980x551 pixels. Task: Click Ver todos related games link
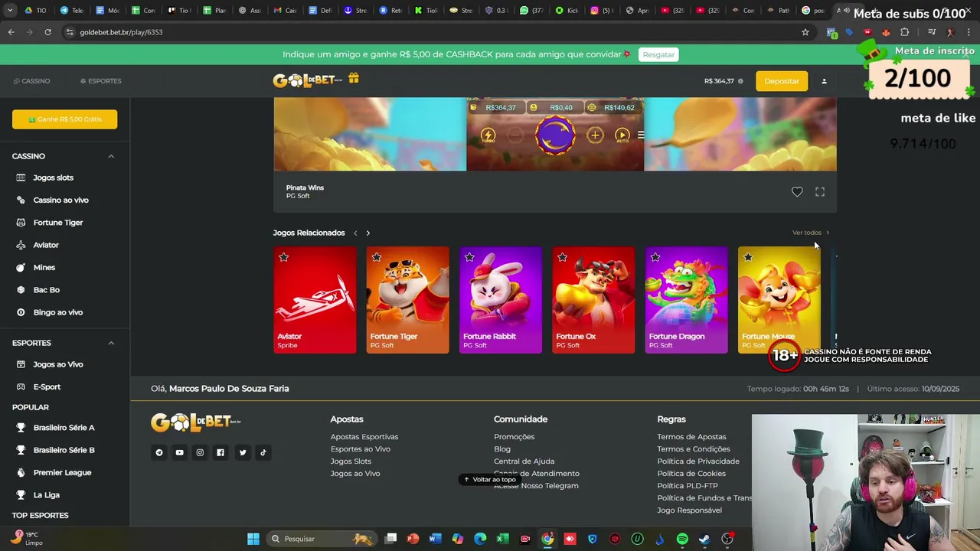pos(810,233)
